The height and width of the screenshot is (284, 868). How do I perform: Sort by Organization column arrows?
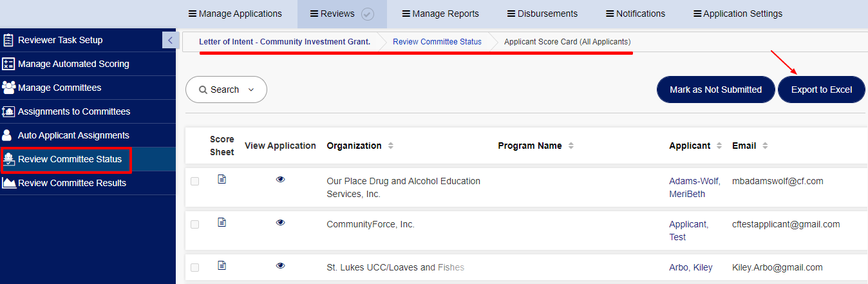pyautogui.click(x=390, y=146)
